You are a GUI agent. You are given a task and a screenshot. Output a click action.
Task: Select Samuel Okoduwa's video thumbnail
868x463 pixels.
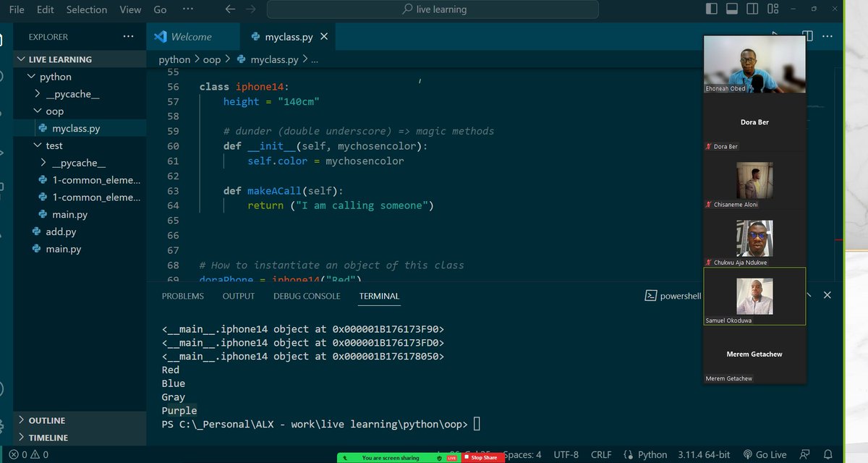pyautogui.click(x=754, y=296)
